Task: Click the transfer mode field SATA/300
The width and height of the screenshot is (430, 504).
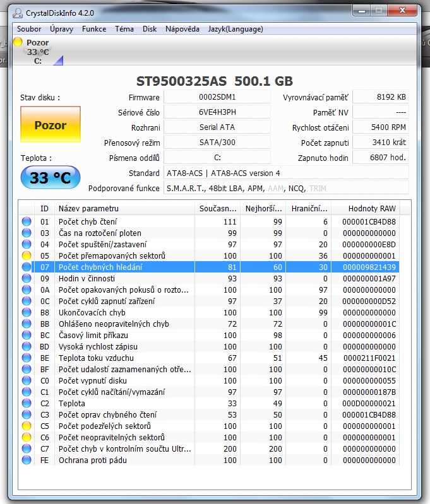Action: (217, 142)
